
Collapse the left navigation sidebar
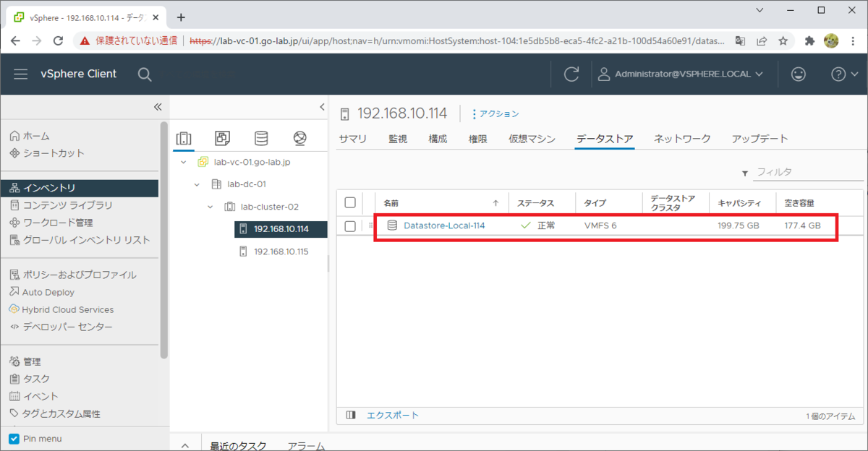[158, 107]
